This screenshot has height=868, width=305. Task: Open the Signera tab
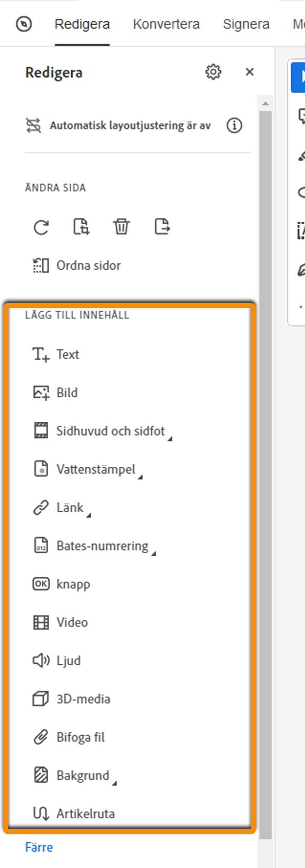pos(247,24)
